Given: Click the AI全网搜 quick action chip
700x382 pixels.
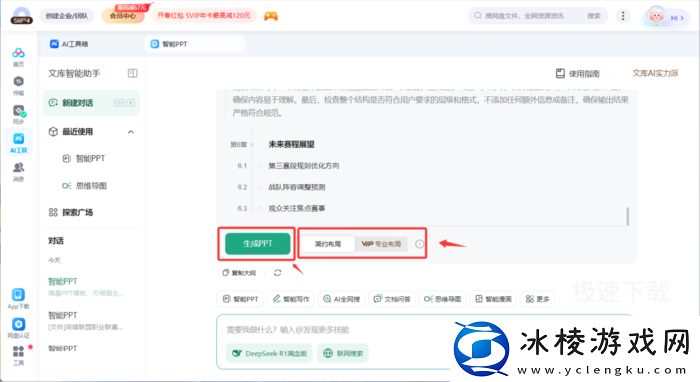Looking at the screenshot, I should pyautogui.click(x=342, y=299).
